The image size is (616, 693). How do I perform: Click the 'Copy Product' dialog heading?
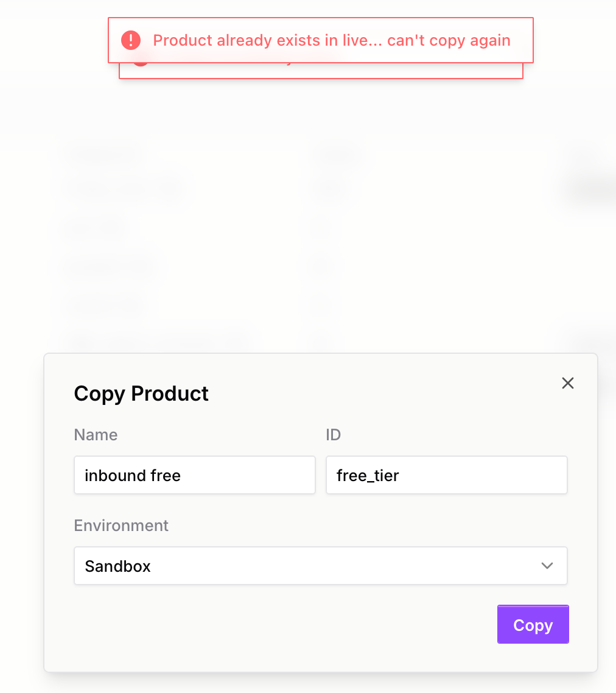141,393
